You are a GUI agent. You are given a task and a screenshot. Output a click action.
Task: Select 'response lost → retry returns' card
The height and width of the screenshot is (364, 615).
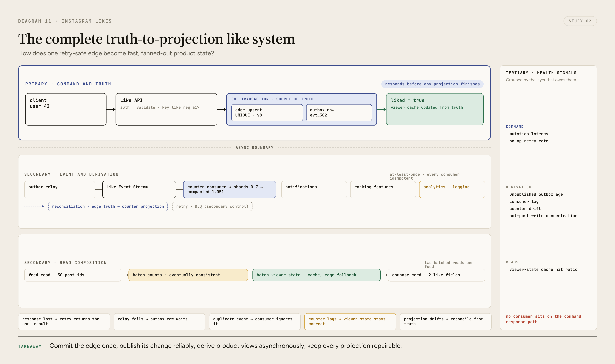[64, 322]
